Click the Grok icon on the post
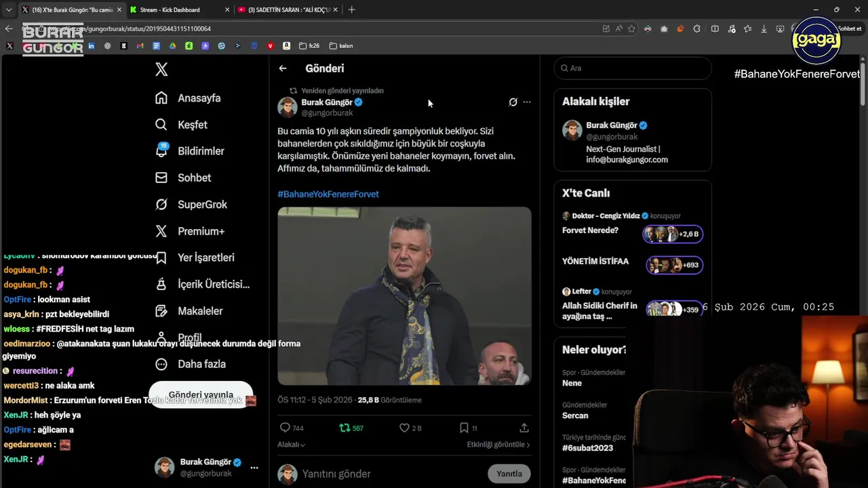The height and width of the screenshot is (488, 868). [x=513, y=102]
